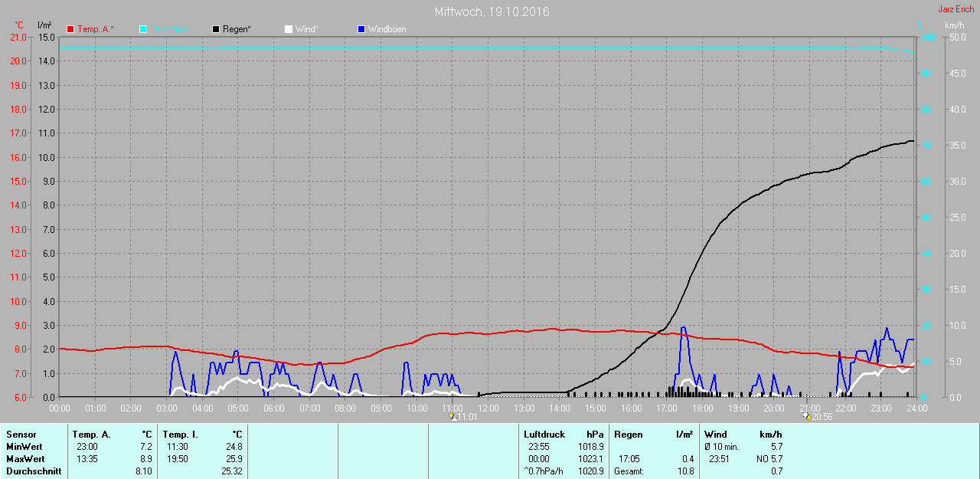The width and height of the screenshot is (980, 479).
Task: Click the blue Windböen legend swatch
Action: 361,29
